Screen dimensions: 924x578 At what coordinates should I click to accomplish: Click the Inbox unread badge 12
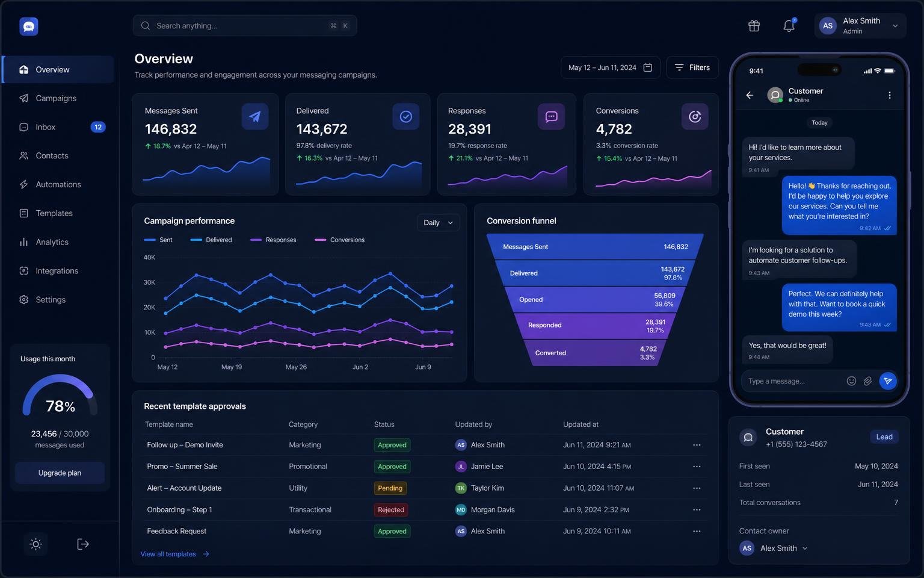click(98, 127)
